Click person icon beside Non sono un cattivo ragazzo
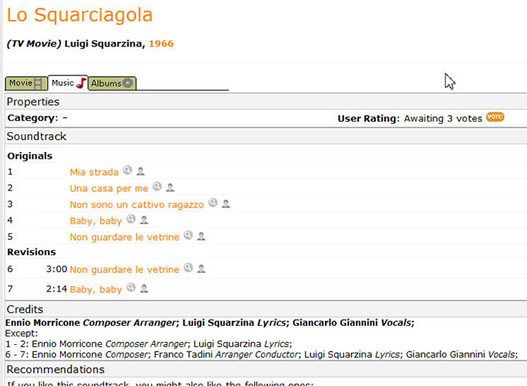The image size is (527, 386). (x=226, y=204)
